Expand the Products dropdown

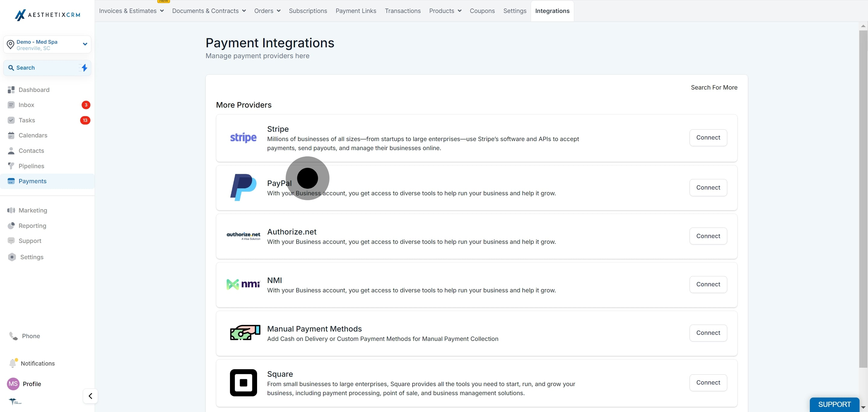click(x=445, y=11)
